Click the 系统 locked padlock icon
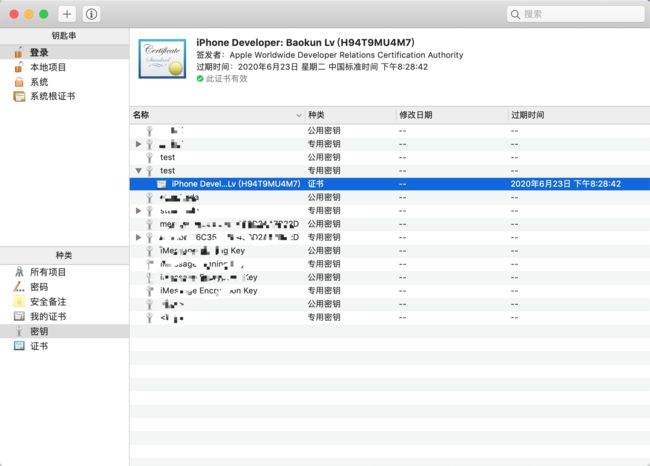650x466 pixels. 19,82
